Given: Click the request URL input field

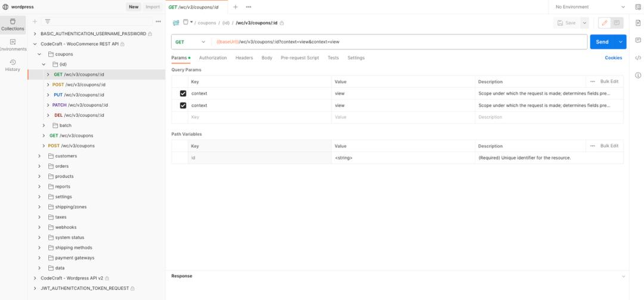Looking at the screenshot, I should 398,42.
